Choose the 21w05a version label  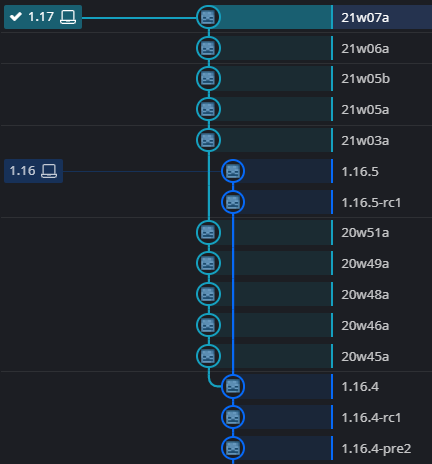[x=365, y=110]
